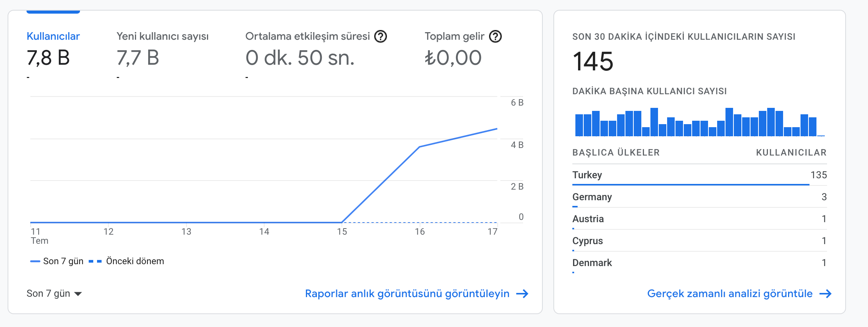
Task: Click the chart data point at day 16
Action: click(420, 147)
